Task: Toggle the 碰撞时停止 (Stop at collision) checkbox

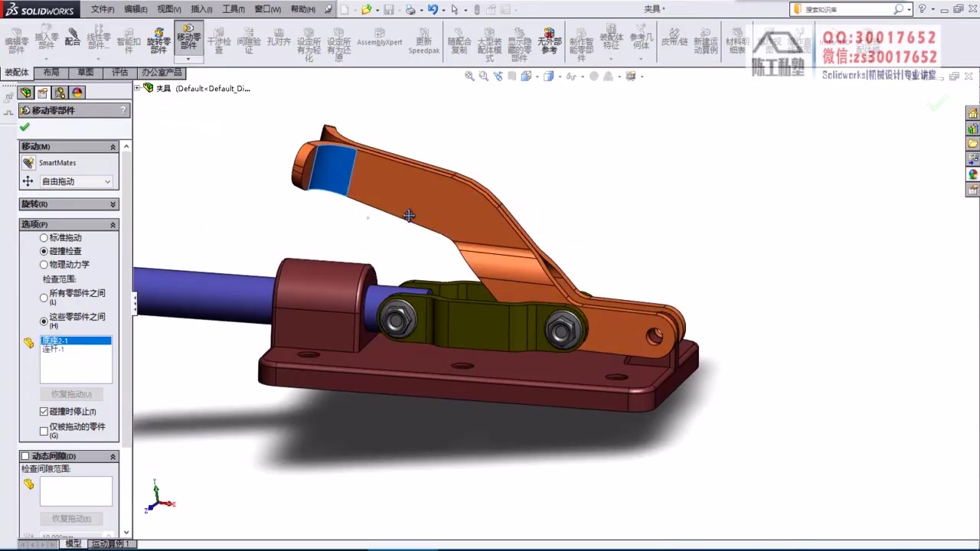Action: pos(44,412)
